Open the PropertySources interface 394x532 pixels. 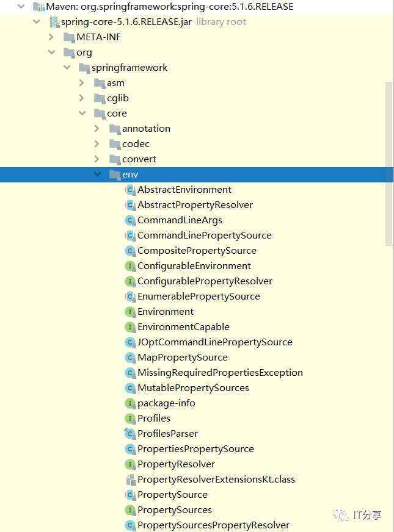click(x=175, y=510)
